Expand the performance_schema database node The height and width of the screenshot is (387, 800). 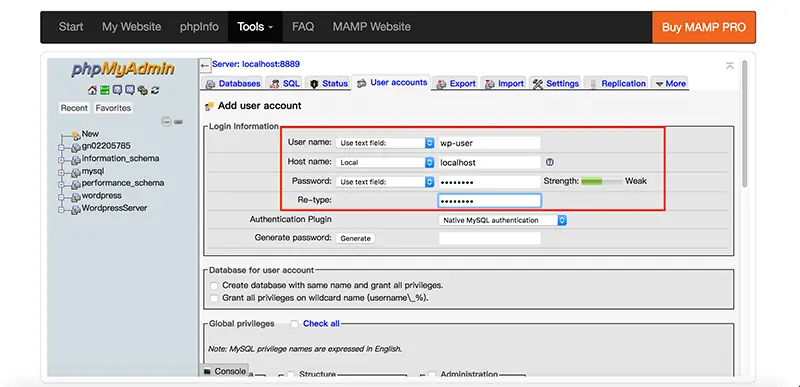(61, 185)
